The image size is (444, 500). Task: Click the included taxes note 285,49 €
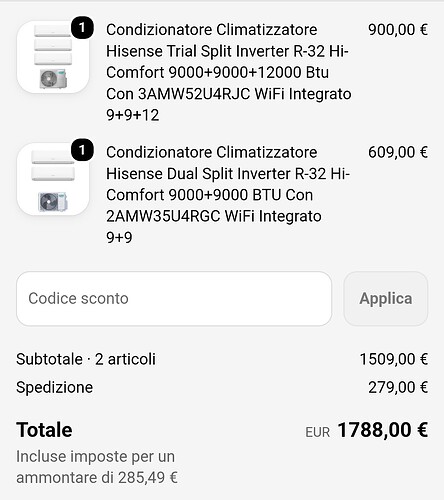point(97,467)
